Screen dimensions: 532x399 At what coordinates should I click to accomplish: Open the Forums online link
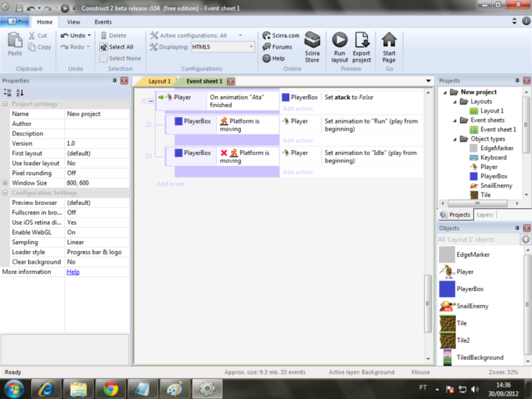(x=277, y=47)
